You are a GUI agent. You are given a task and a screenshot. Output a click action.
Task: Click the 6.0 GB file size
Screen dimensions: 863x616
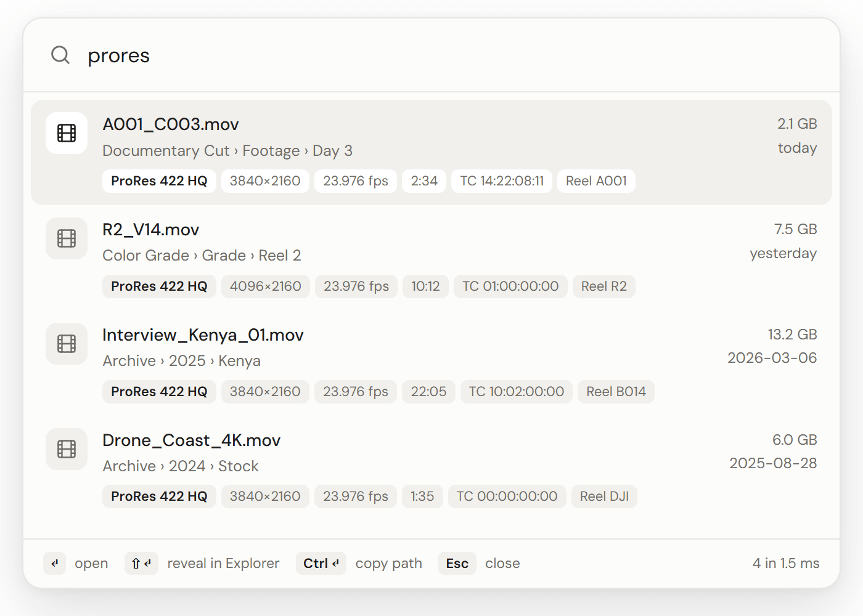pyautogui.click(x=795, y=440)
